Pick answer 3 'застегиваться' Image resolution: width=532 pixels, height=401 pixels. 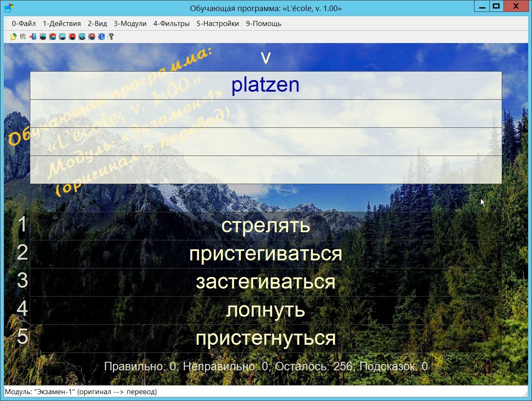click(x=266, y=282)
